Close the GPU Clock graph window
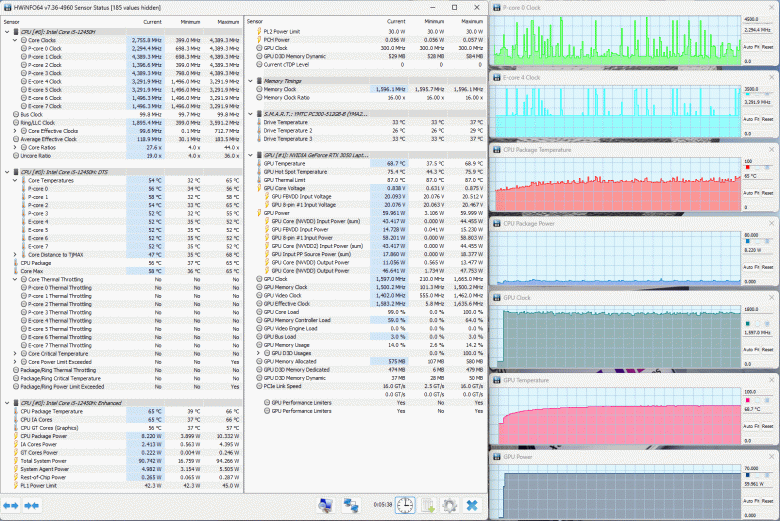Viewport: 780px width, 521px height. (x=771, y=296)
